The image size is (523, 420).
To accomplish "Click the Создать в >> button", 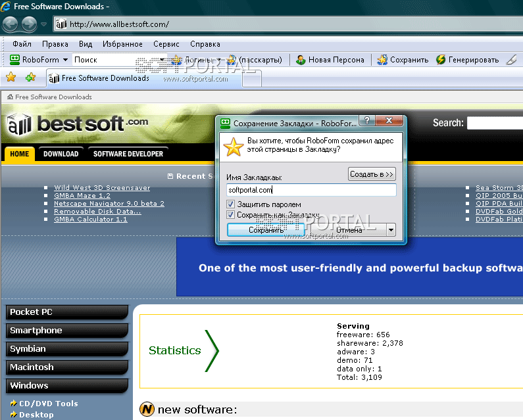I will coord(372,174).
